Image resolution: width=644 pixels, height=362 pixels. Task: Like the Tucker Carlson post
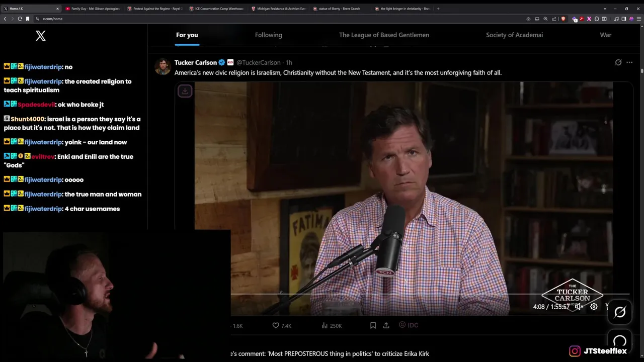pyautogui.click(x=282, y=326)
